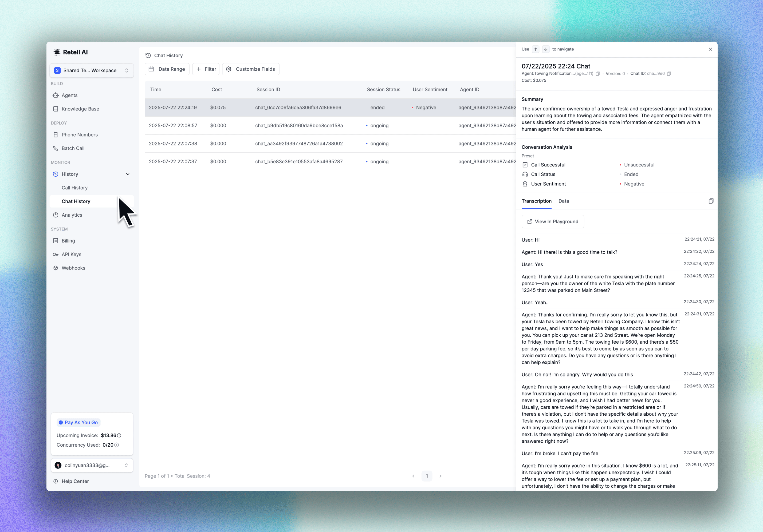The width and height of the screenshot is (763, 532).
Task: Switch to the Data tab
Action: 564,201
